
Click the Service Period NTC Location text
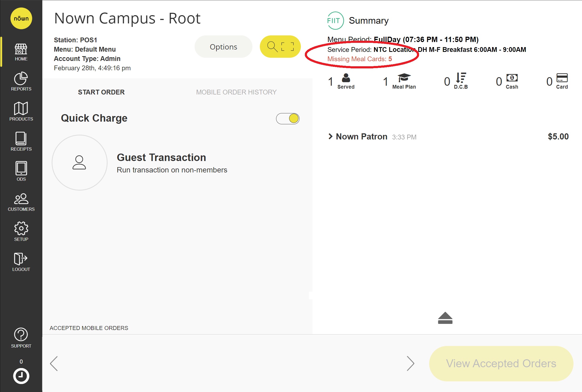coord(427,49)
